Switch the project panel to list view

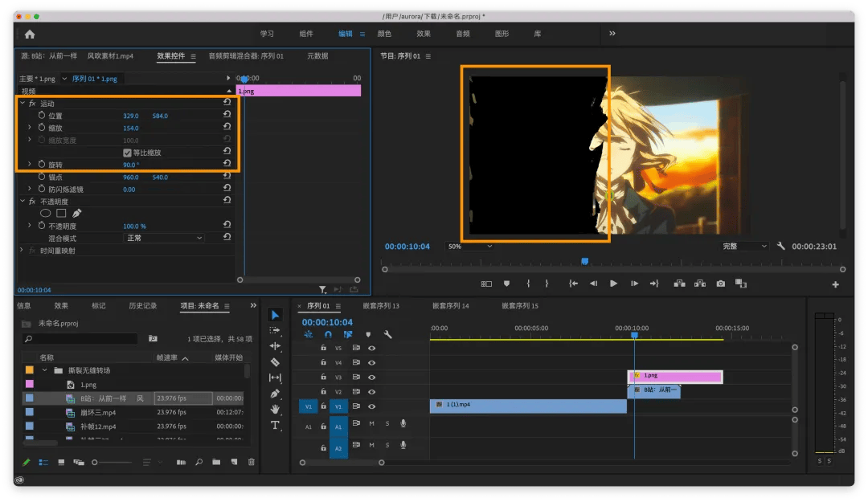click(x=43, y=462)
